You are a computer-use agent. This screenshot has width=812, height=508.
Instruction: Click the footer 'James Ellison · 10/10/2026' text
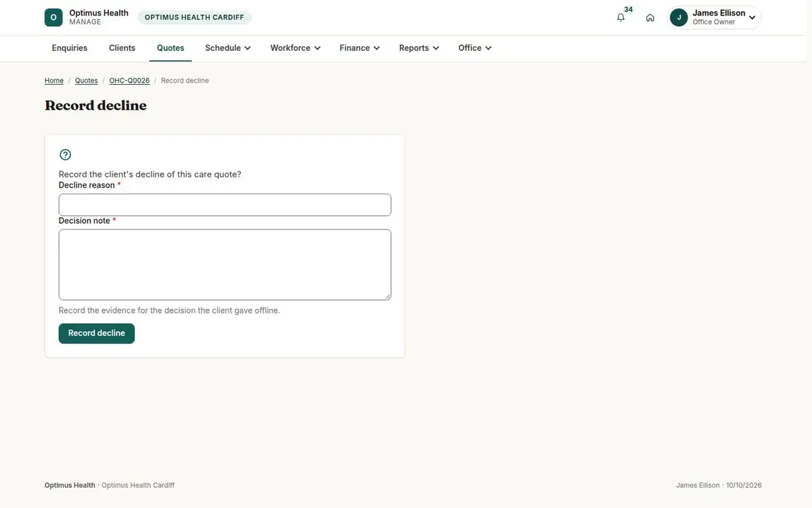[x=719, y=485]
